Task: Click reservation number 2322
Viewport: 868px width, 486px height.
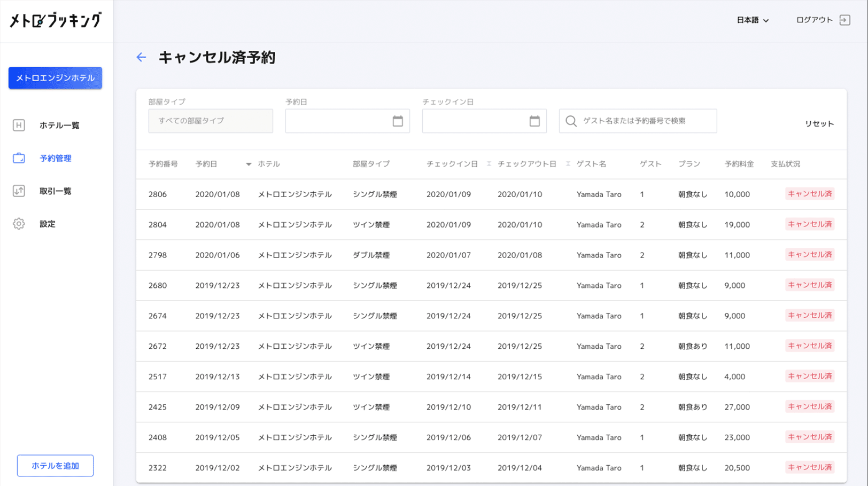Action: click(x=158, y=468)
